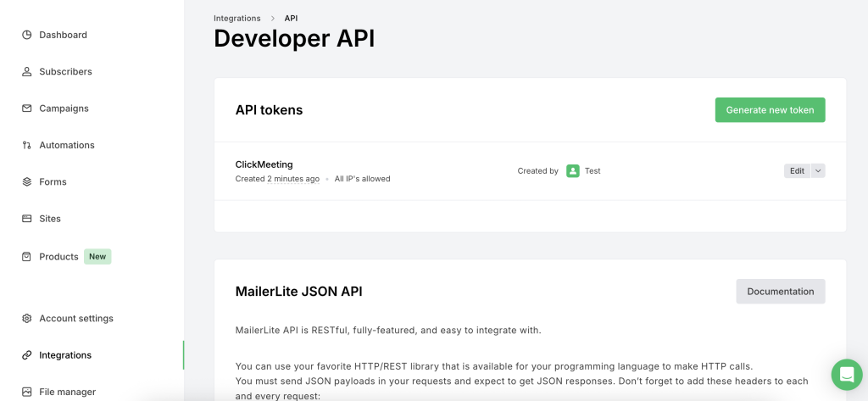Click the Sites browser window icon
Image resolution: width=868 pixels, height=401 pixels.
(x=27, y=219)
